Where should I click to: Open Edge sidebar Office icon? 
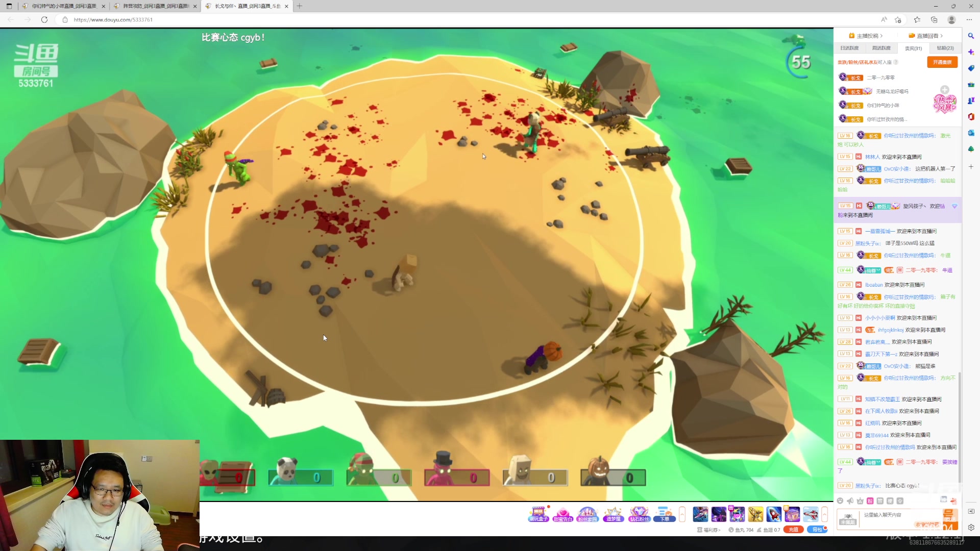click(x=971, y=117)
